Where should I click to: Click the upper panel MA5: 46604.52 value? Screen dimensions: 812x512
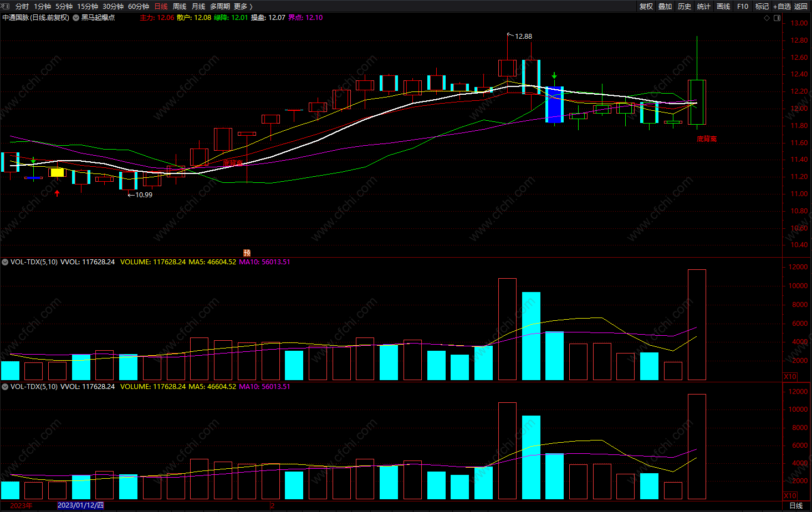click(x=212, y=262)
